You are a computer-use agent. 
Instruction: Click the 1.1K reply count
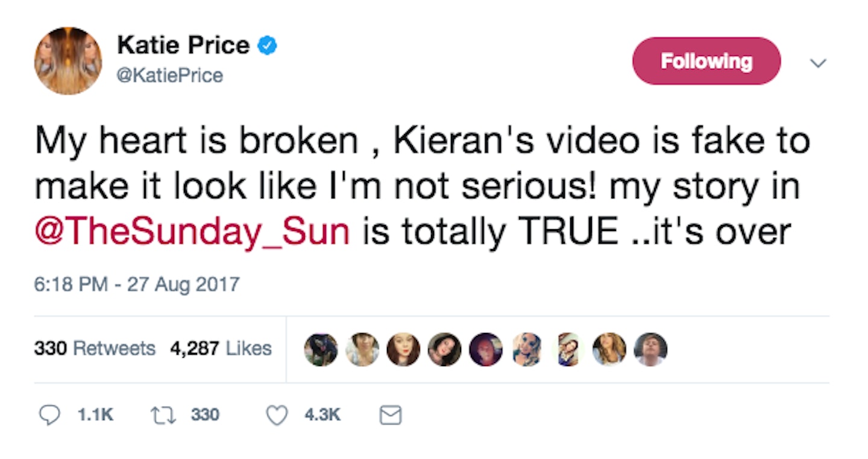click(x=95, y=415)
